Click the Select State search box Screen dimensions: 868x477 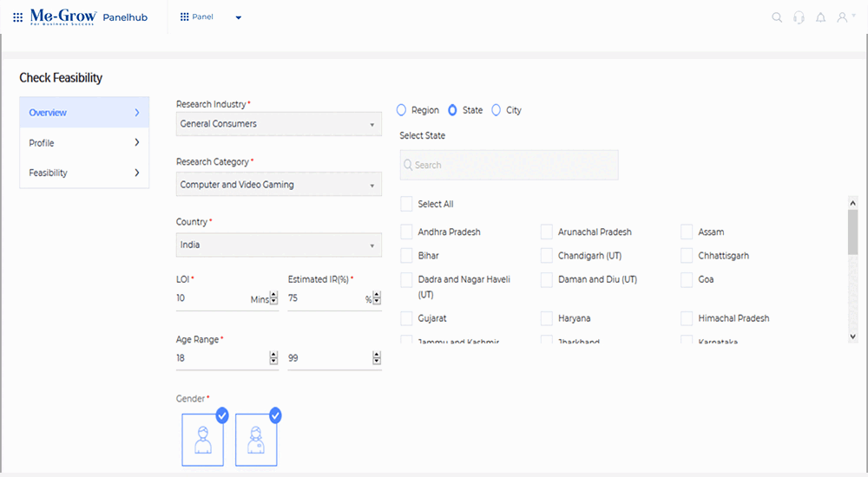pos(509,165)
